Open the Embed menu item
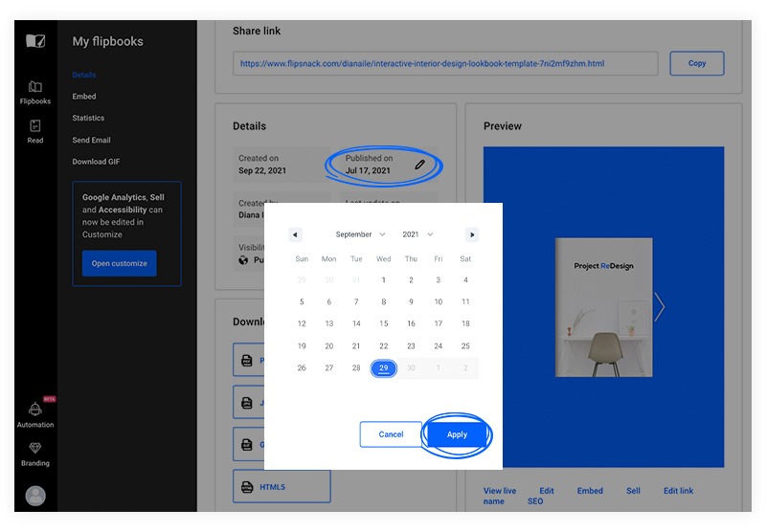This screenshot has height=532, width=766. (84, 97)
